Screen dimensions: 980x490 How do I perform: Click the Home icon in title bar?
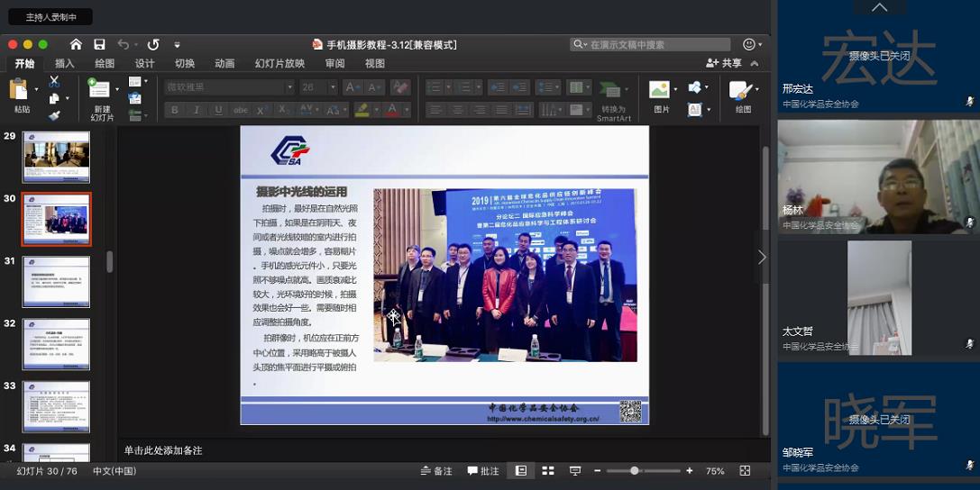[76, 44]
